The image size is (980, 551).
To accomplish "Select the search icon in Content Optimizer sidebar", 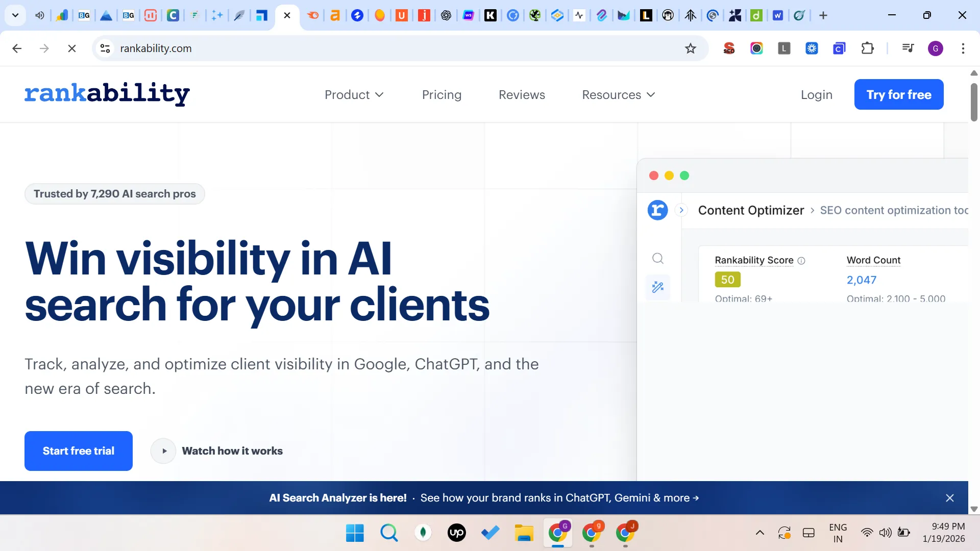I will [657, 258].
